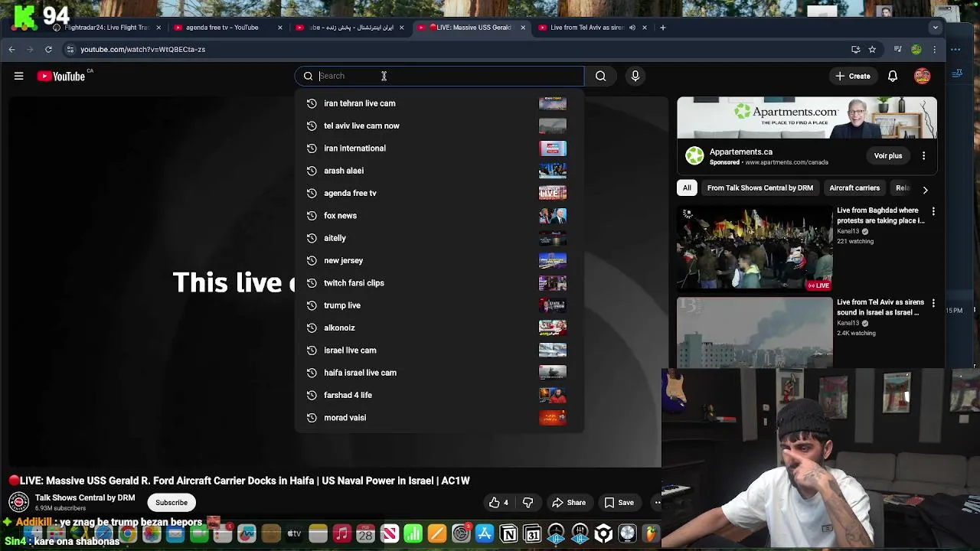Image resolution: width=980 pixels, height=551 pixels.
Task: Click thumbnail beside 'iran international' suggestion
Action: pyautogui.click(x=553, y=148)
